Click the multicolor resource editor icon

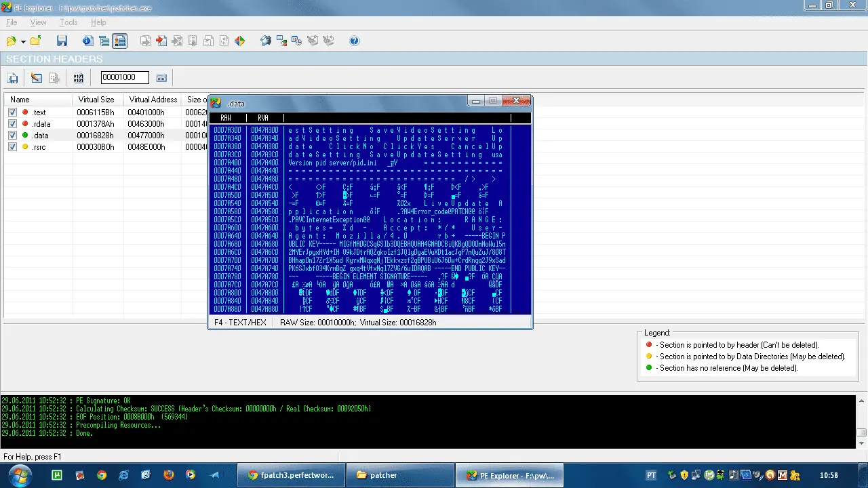pyautogui.click(x=239, y=41)
